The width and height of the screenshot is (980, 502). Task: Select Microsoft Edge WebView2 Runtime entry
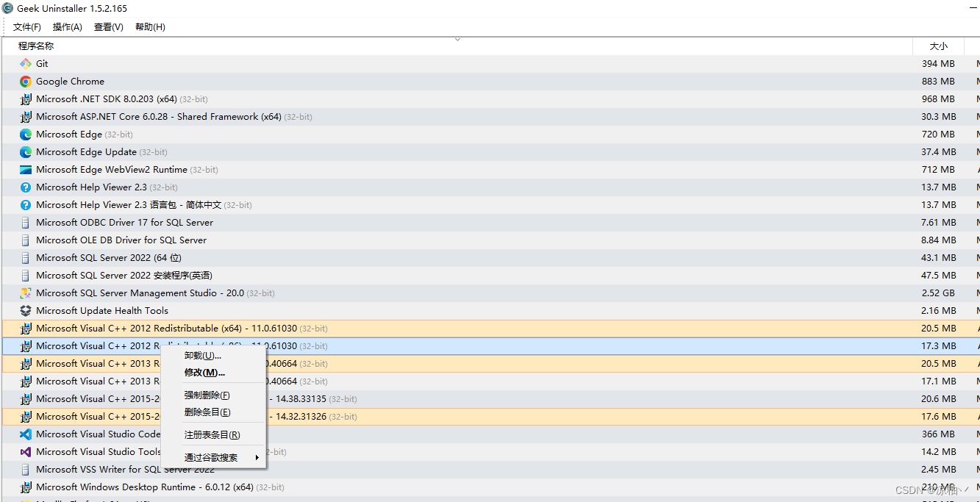coord(112,170)
